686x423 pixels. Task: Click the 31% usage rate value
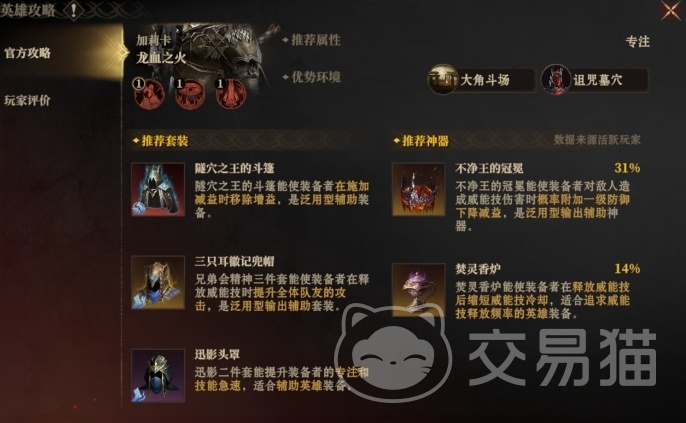tap(627, 168)
